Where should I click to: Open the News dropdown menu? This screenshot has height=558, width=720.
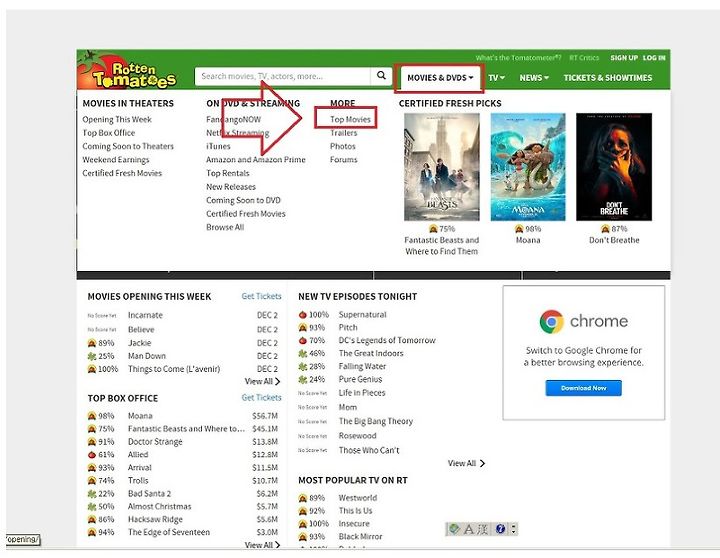point(534,78)
